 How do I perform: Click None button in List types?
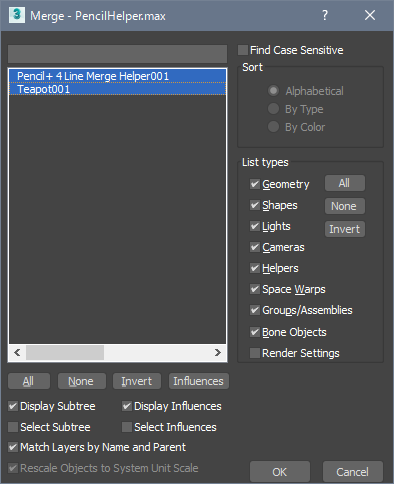[345, 206]
